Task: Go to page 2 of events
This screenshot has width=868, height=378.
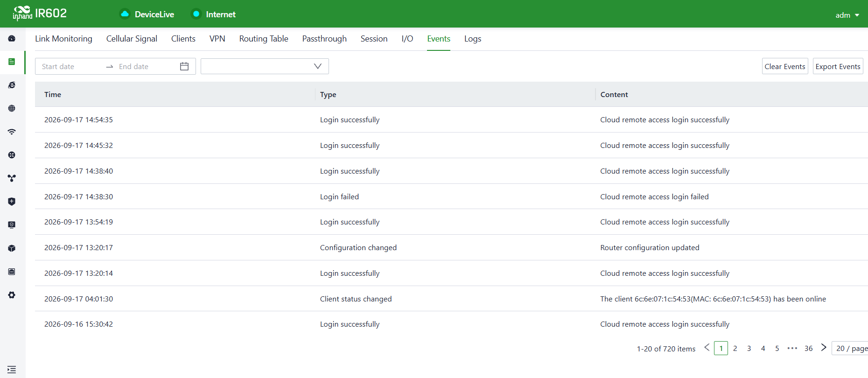Action: click(735, 348)
